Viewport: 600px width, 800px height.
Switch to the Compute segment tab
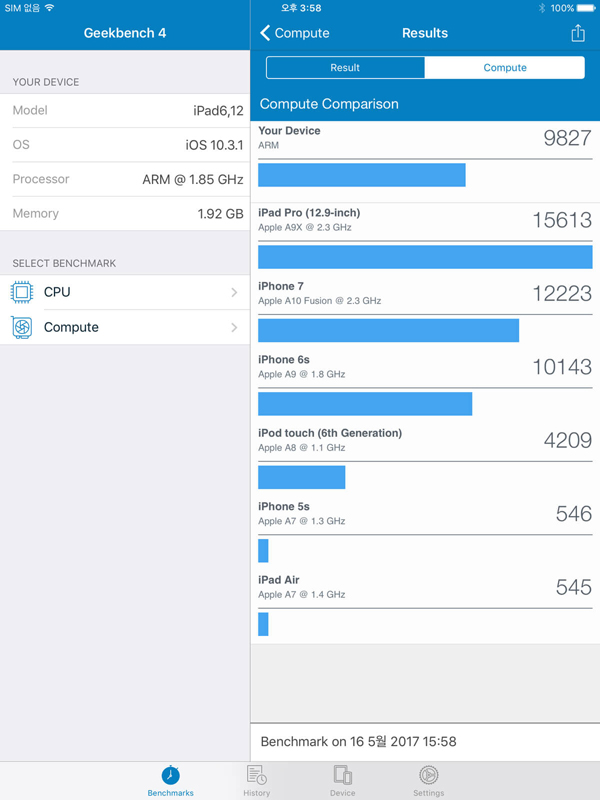pyautogui.click(x=505, y=67)
